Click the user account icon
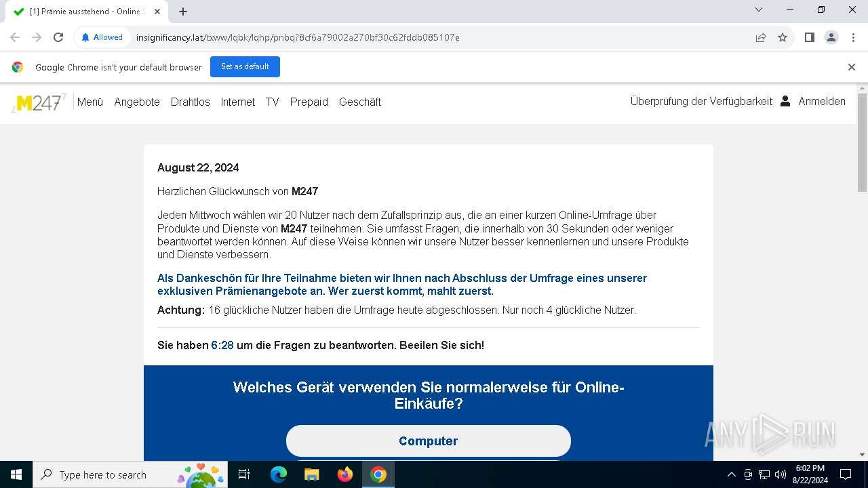Screen dimensions: 868x488 [785, 101]
